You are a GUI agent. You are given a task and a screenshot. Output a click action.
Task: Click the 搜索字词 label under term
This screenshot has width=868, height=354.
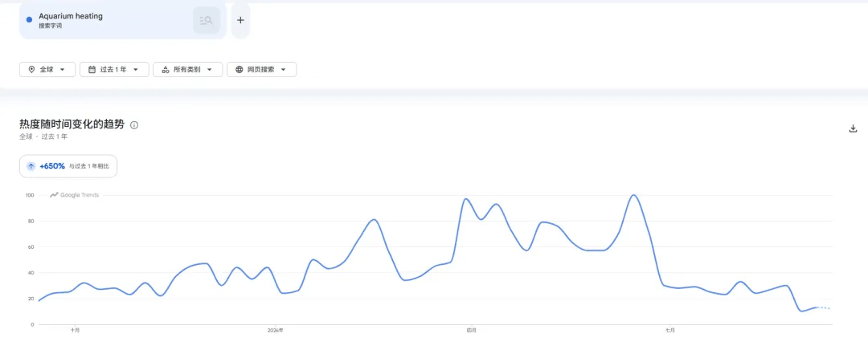[51, 26]
